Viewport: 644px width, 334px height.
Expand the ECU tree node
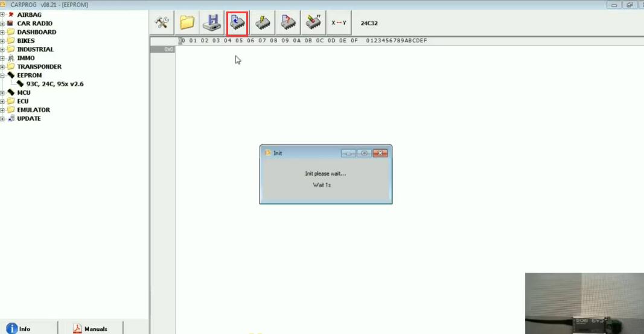pos(2,101)
